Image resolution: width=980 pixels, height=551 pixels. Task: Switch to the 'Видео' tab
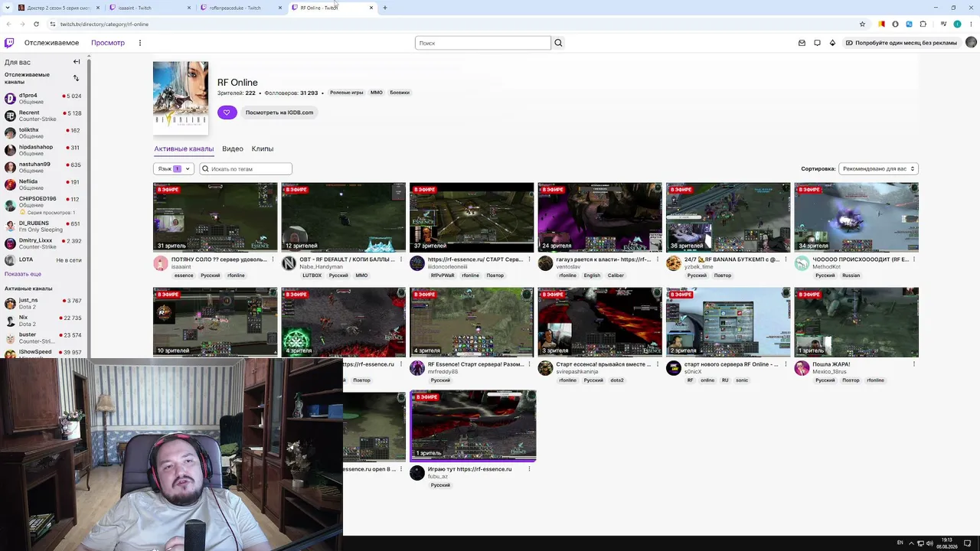[x=233, y=148]
